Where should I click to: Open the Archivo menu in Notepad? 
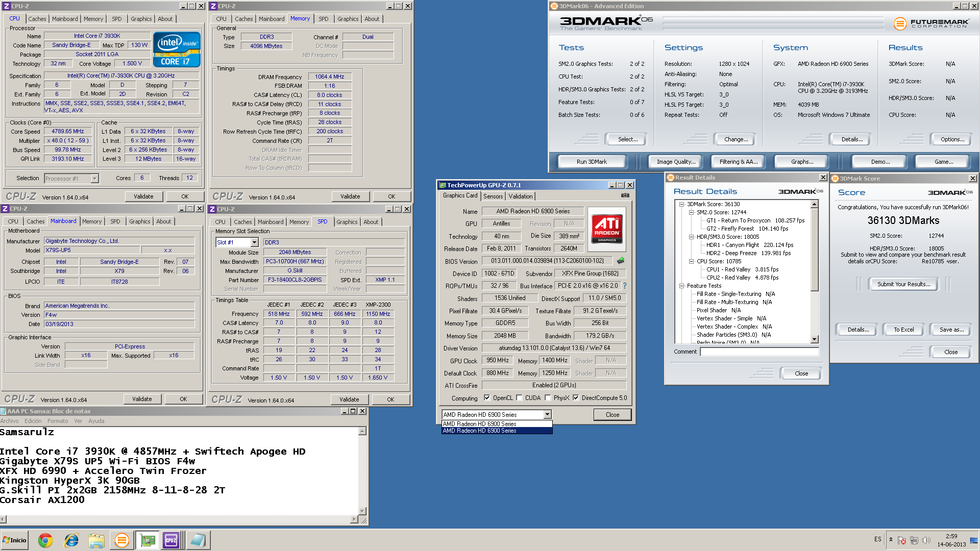[x=10, y=421]
